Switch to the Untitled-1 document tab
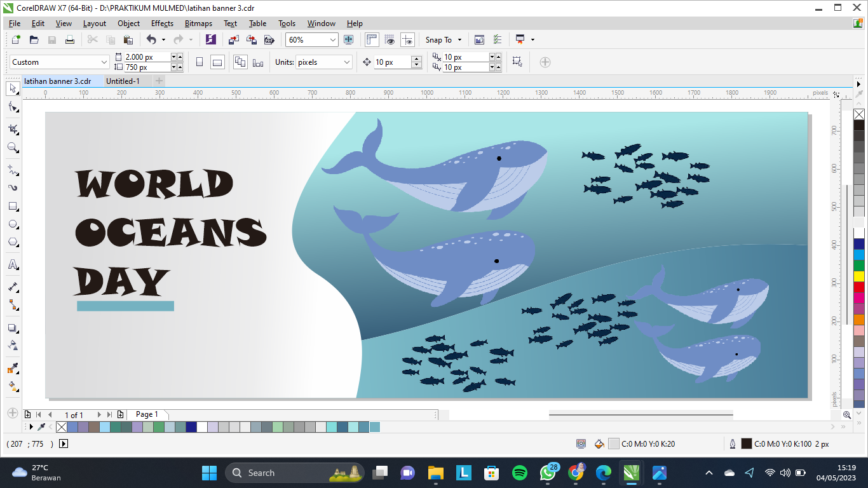868x488 pixels. tap(123, 81)
